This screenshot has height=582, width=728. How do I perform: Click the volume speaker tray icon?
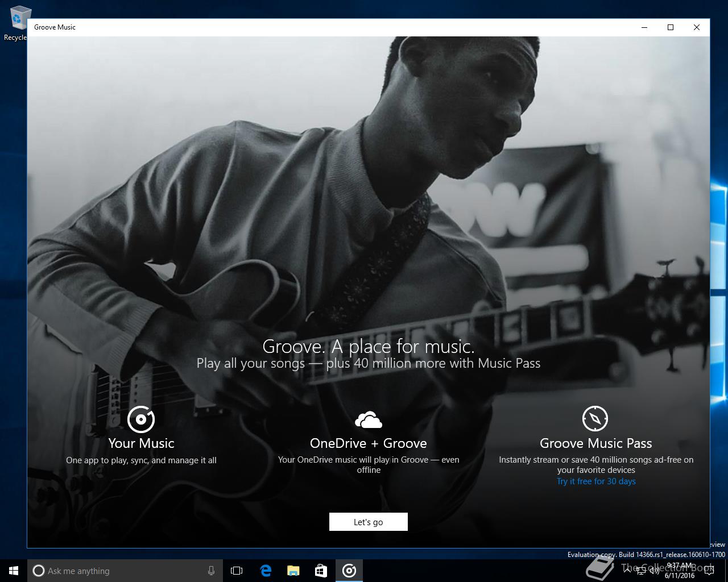(655, 571)
